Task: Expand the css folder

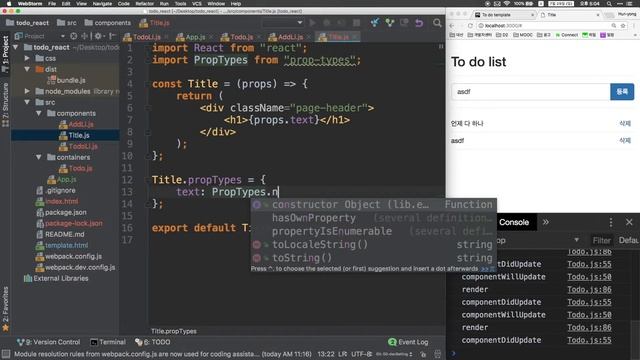Action: click(27, 58)
